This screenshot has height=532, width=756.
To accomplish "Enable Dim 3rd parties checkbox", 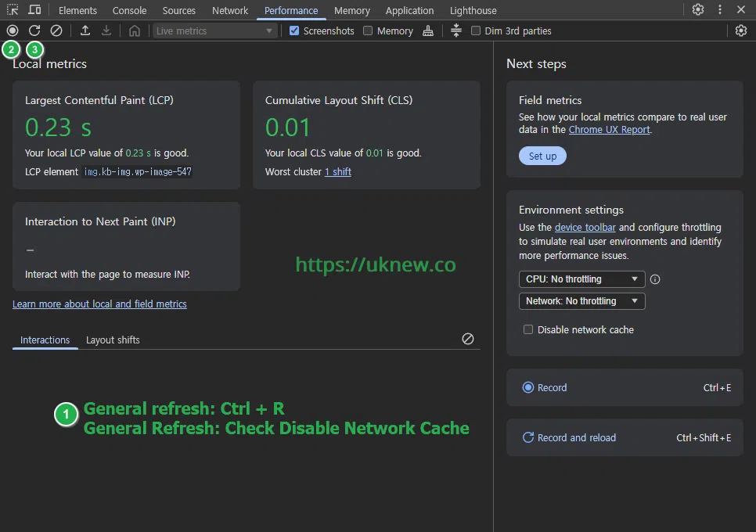I will coord(476,31).
